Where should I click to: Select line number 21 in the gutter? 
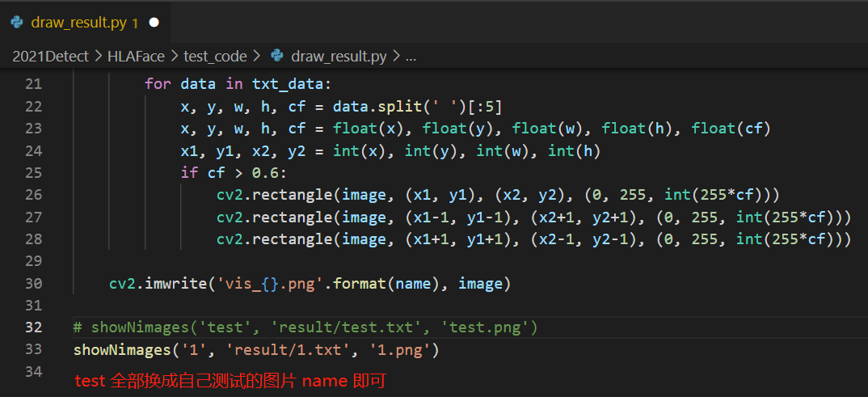33,84
